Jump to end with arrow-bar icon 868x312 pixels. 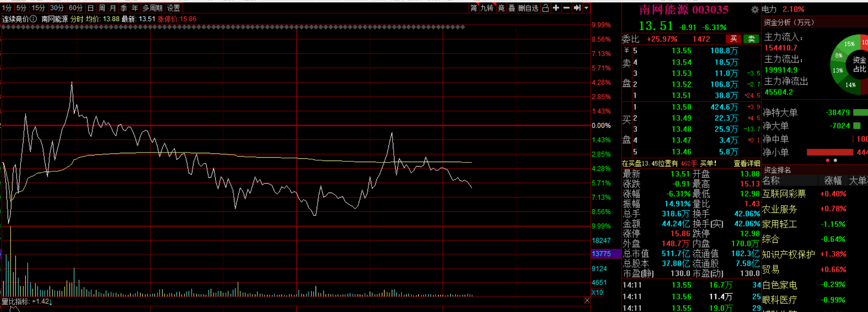click(x=577, y=8)
